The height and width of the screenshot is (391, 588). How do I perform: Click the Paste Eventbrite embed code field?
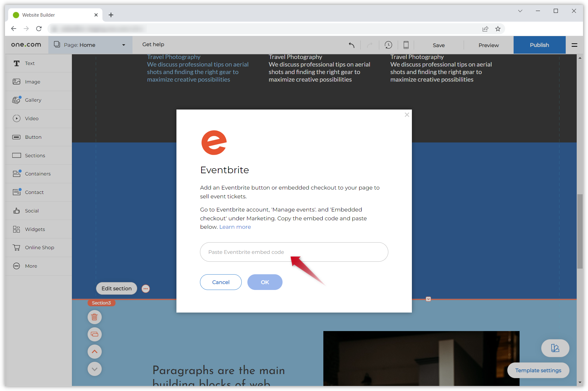pyautogui.click(x=267, y=252)
